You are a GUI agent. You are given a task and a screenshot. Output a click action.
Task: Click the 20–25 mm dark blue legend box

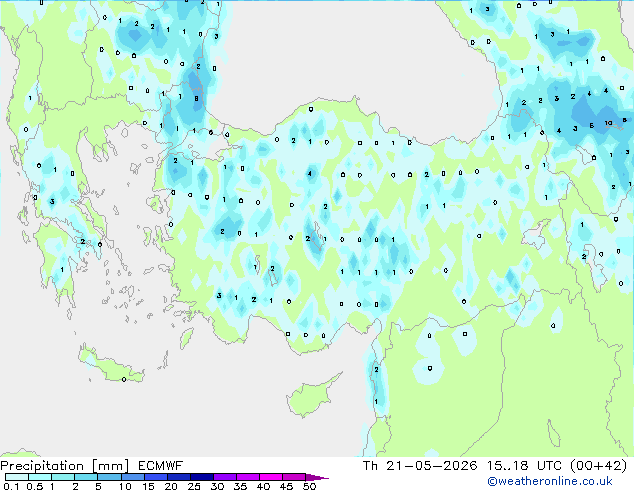point(178,477)
